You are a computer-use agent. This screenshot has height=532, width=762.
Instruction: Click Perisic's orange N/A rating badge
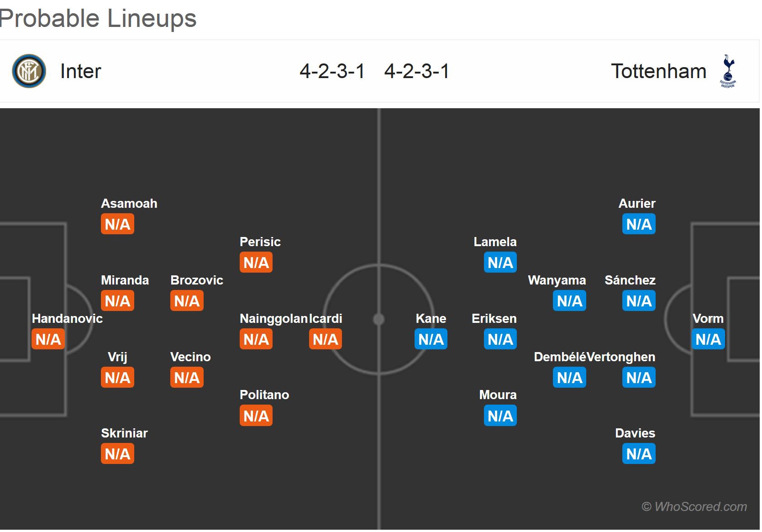click(x=256, y=263)
